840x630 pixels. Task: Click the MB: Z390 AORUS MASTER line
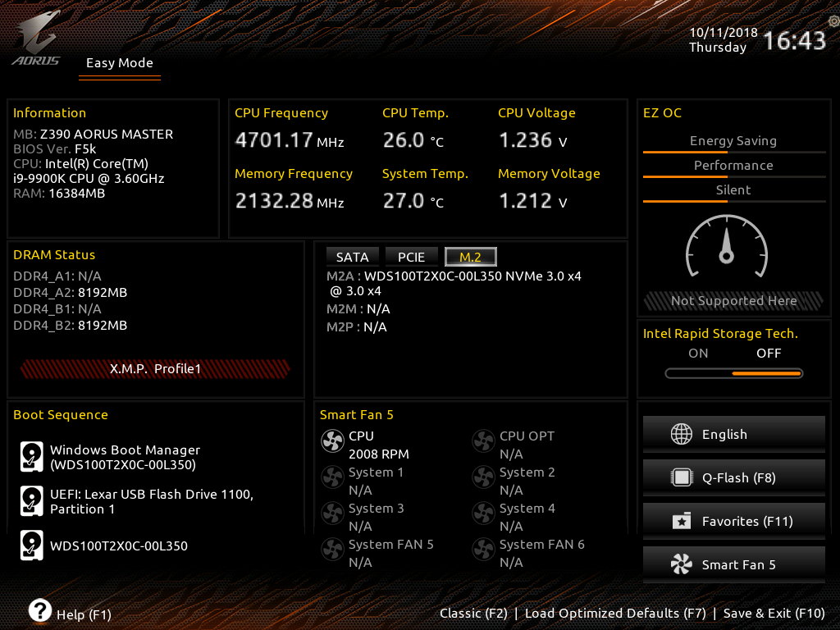(94, 134)
